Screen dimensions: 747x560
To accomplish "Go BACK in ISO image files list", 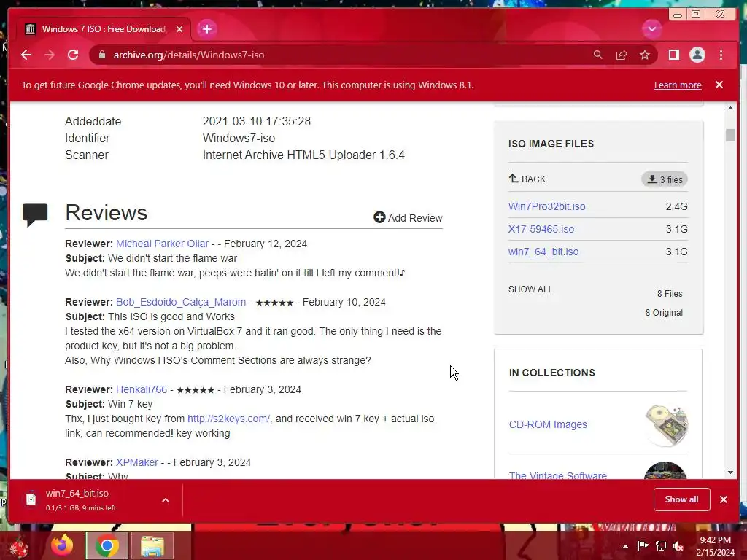I will coord(527,179).
